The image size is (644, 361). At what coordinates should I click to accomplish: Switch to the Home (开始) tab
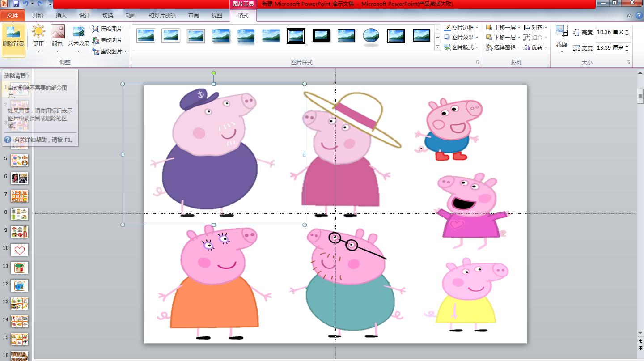click(x=38, y=16)
